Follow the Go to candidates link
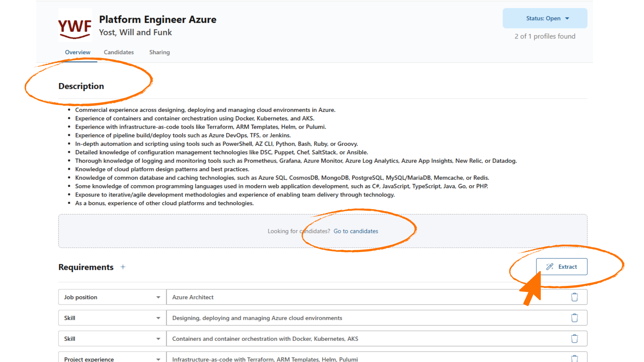Image resolution: width=644 pixels, height=362 pixels. [x=356, y=231]
